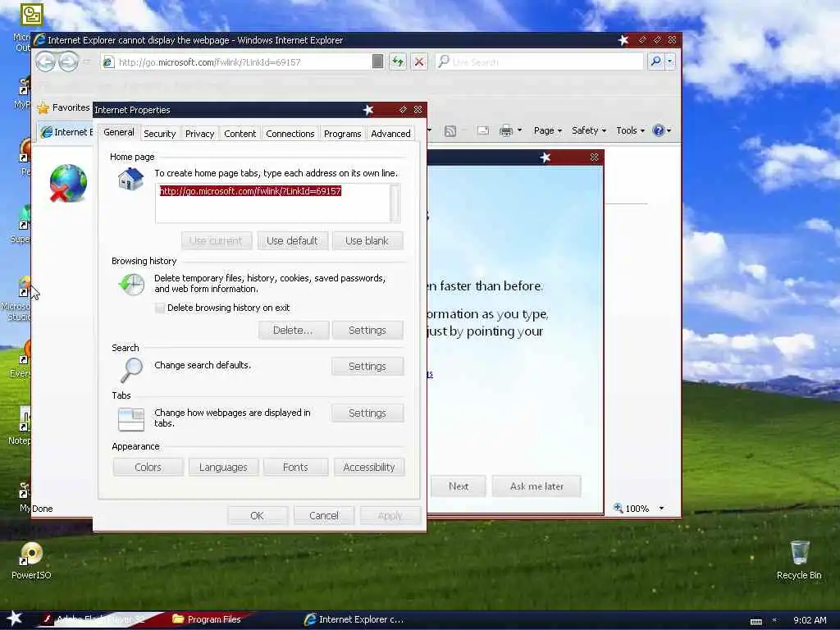Image resolution: width=840 pixels, height=630 pixels.
Task: Click the keyboard tray icon
Action: 756,621
